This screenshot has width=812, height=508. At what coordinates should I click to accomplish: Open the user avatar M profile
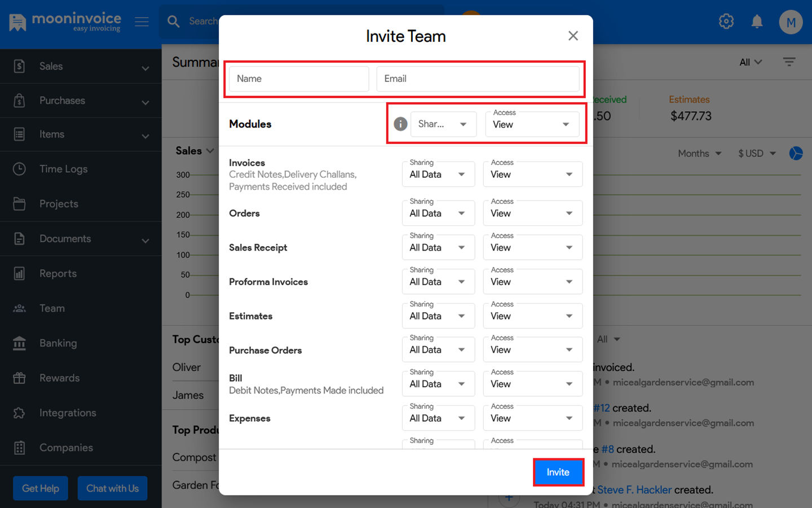click(x=790, y=23)
